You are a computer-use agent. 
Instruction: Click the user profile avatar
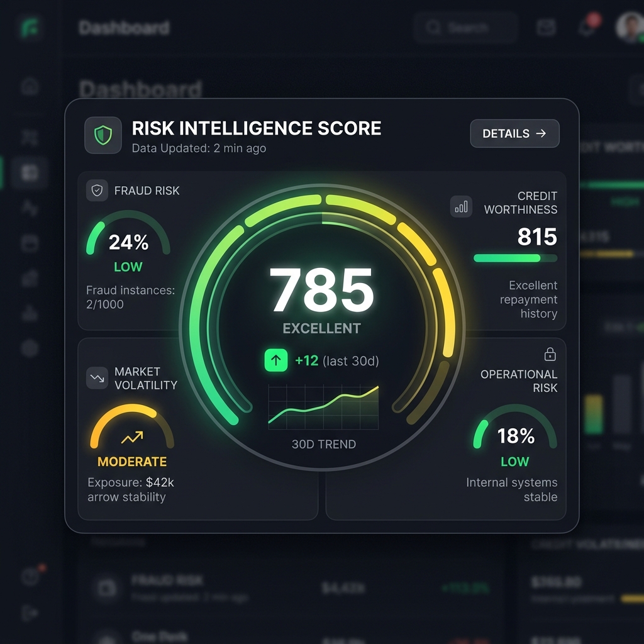tap(630, 28)
